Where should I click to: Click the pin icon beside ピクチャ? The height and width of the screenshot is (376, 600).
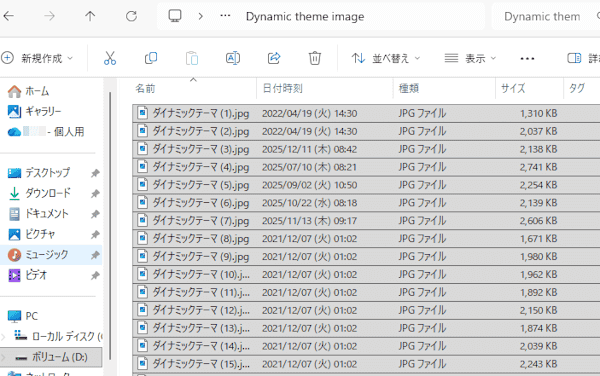coord(95,234)
